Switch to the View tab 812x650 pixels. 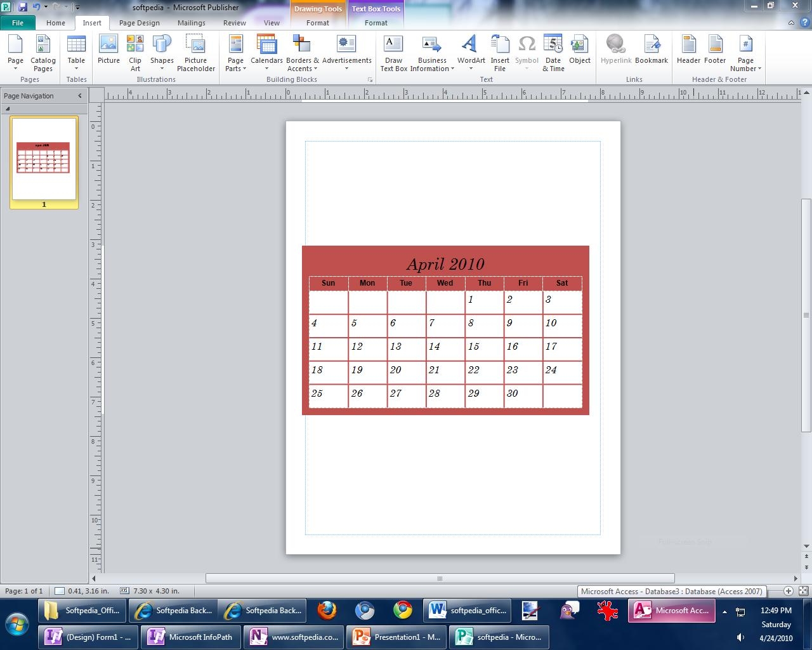coord(272,23)
